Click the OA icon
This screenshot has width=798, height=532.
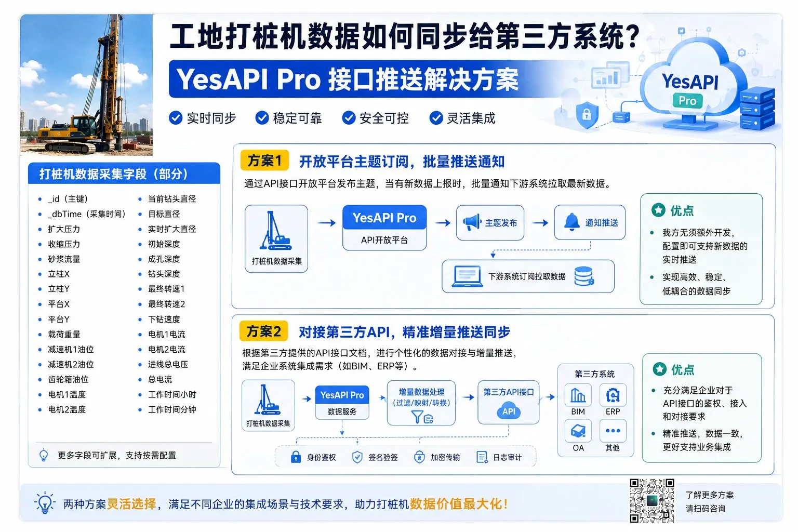578,431
